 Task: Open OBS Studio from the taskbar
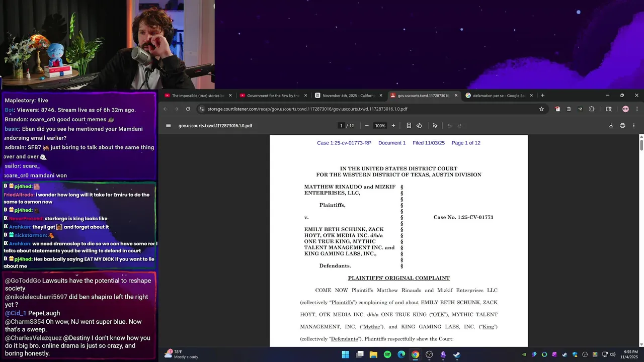coord(429,354)
